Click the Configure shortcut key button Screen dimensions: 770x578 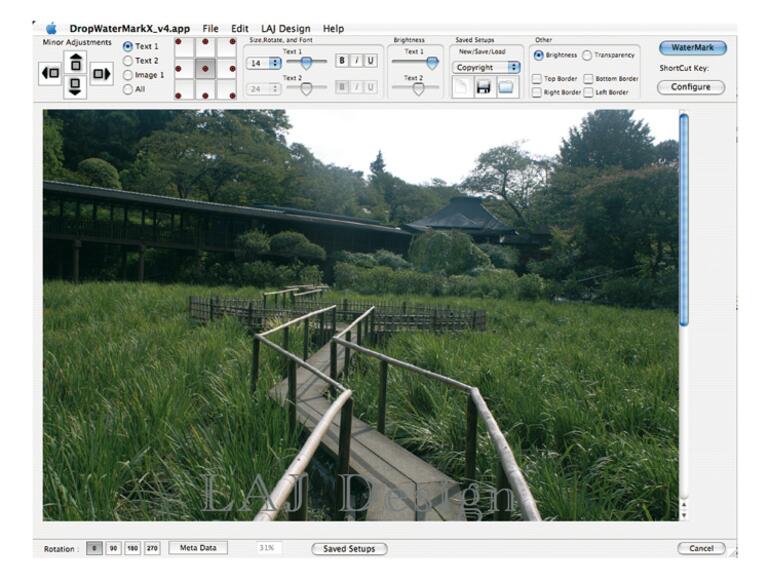691,87
